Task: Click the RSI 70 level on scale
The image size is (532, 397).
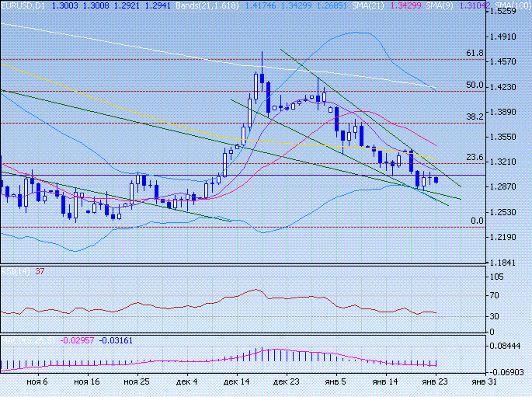Action: [x=493, y=295]
